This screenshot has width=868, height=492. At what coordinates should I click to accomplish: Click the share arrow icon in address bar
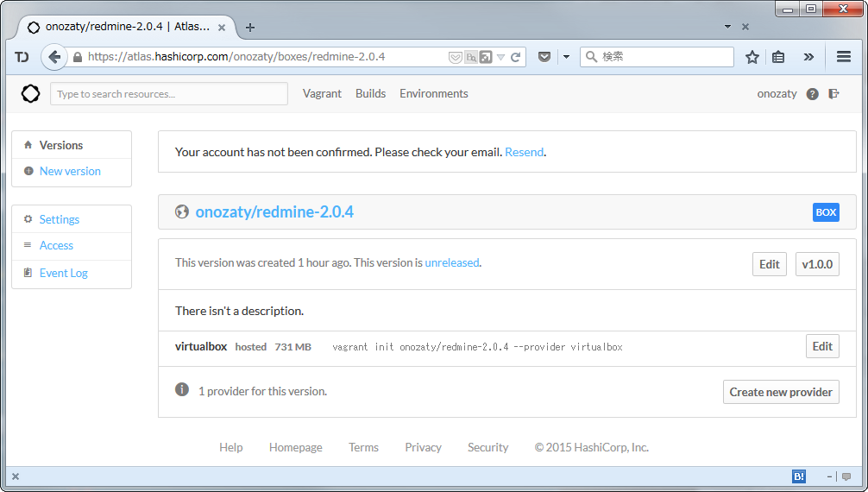pyautogui.click(x=486, y=57)
